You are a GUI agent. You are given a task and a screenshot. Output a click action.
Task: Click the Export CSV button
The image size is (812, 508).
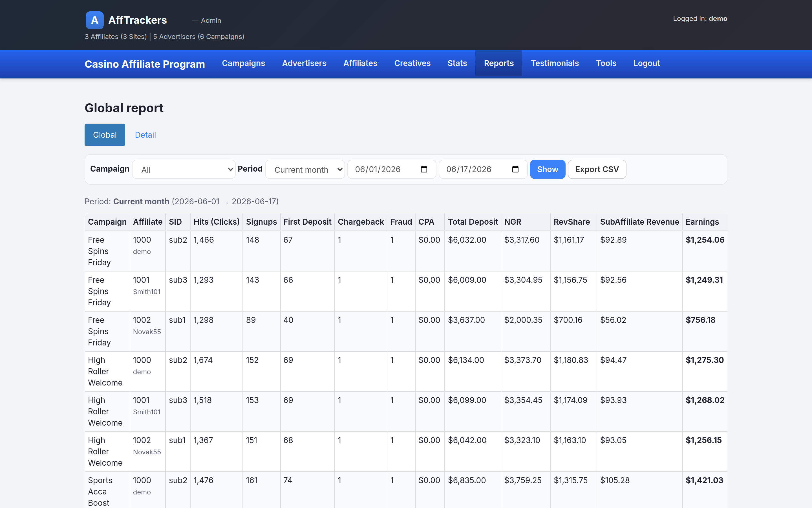click(x=597, y=169)
